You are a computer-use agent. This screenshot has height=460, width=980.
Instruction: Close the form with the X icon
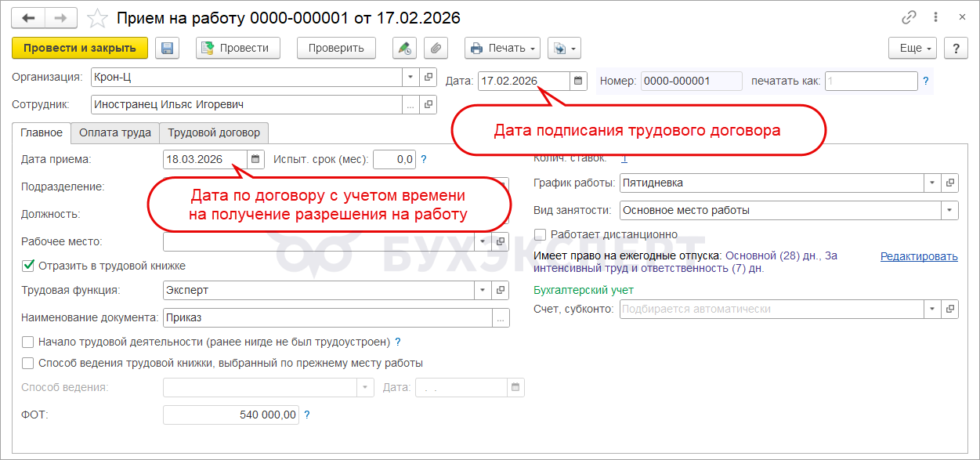pyautogui.click(x=961, y=17)
